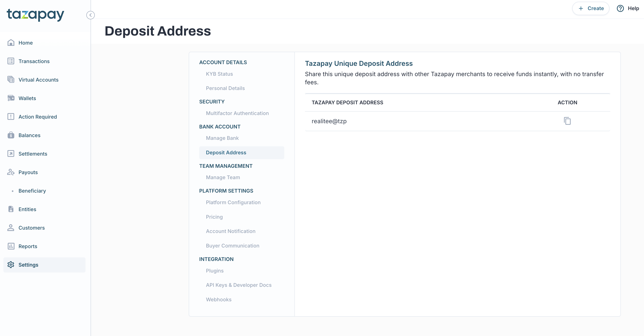Select the Settlements icon
This screenshot has height=336, width=644.
pyautogui.click(x=11, y=154)
